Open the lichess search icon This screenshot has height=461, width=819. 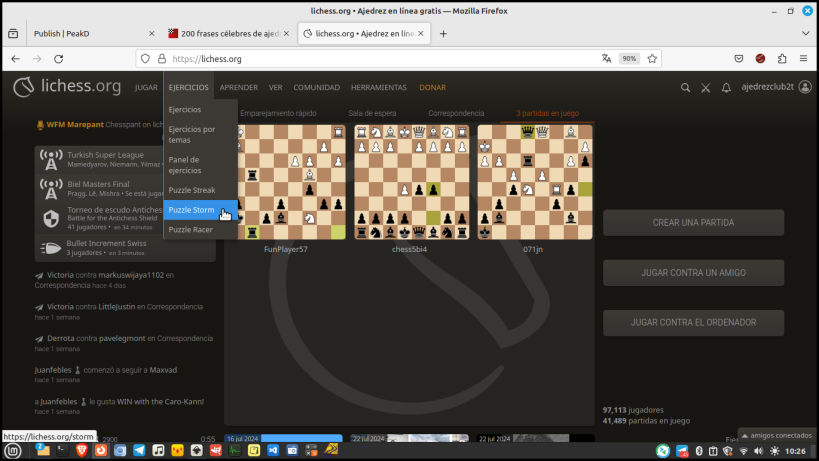(x=685, y=88)
